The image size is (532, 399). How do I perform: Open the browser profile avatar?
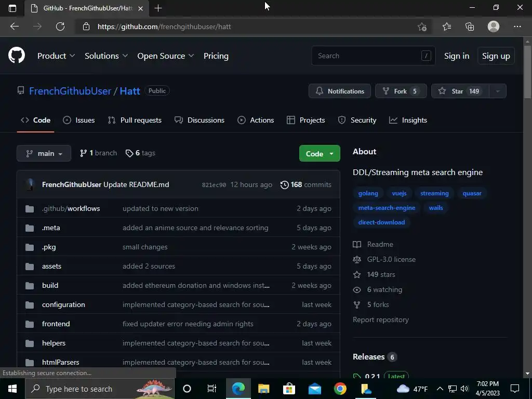[494, 26]
